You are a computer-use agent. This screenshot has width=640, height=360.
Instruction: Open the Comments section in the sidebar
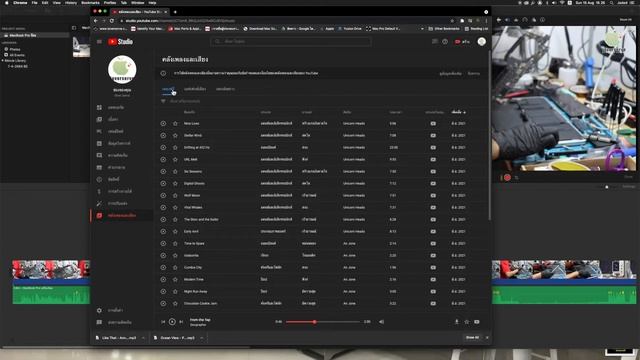(x=122, y=155)
